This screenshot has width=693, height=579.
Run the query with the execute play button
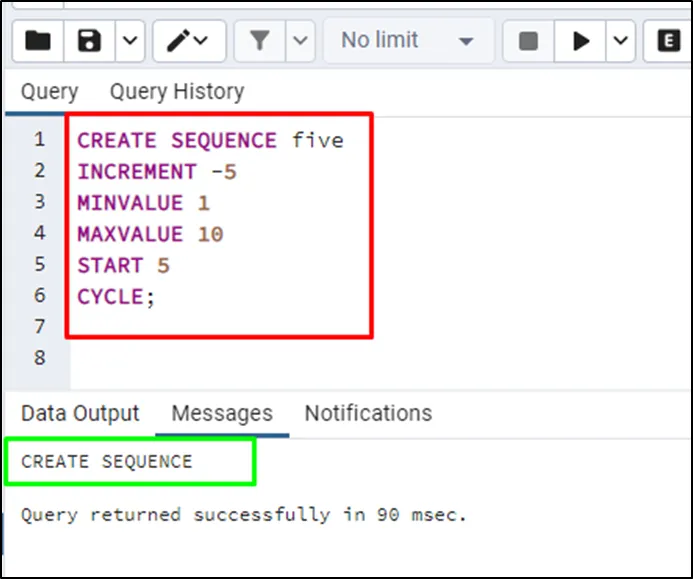580,41
